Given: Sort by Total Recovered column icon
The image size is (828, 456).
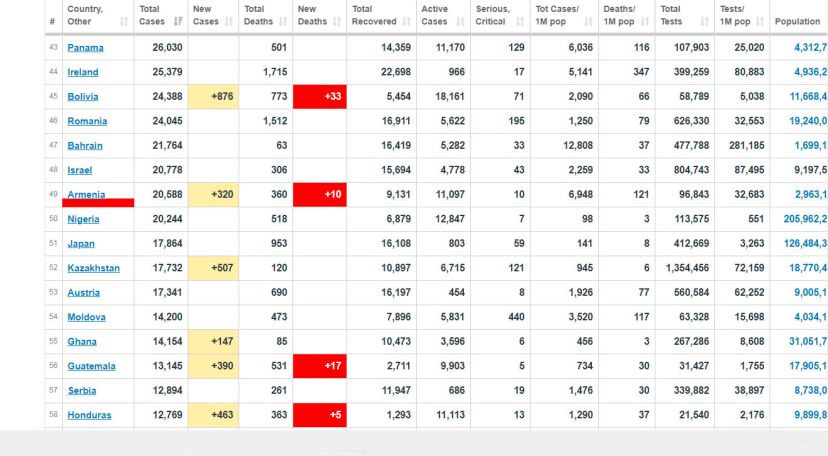Looking at the screenshot, I should [x=407, y=22].
